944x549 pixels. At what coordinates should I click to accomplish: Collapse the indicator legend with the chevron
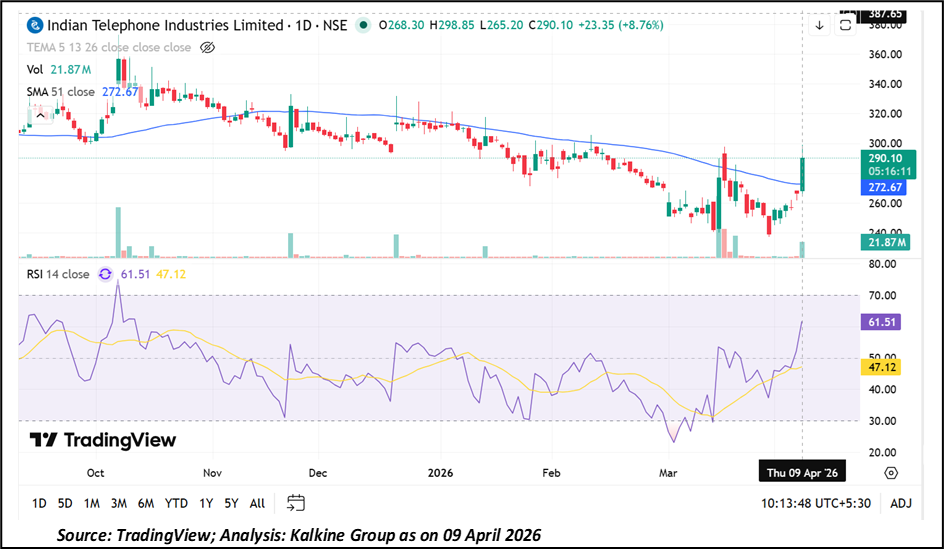(40, 115)
